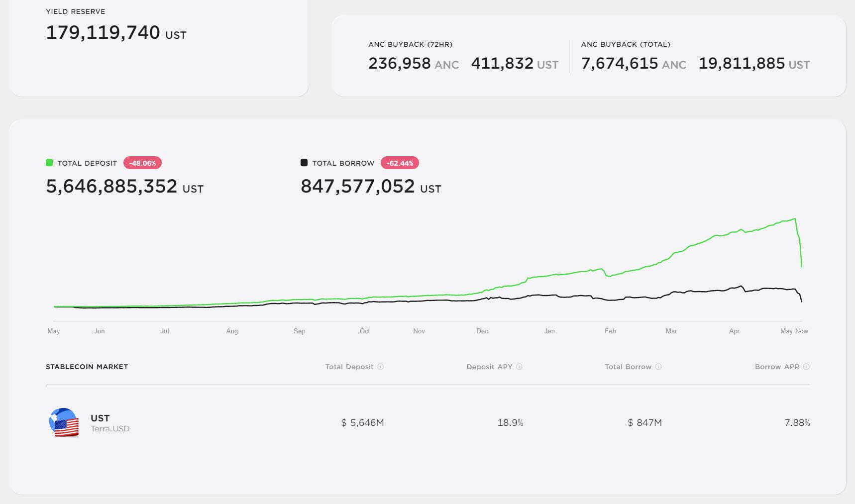Click the UST market name

tap(100, 418)
